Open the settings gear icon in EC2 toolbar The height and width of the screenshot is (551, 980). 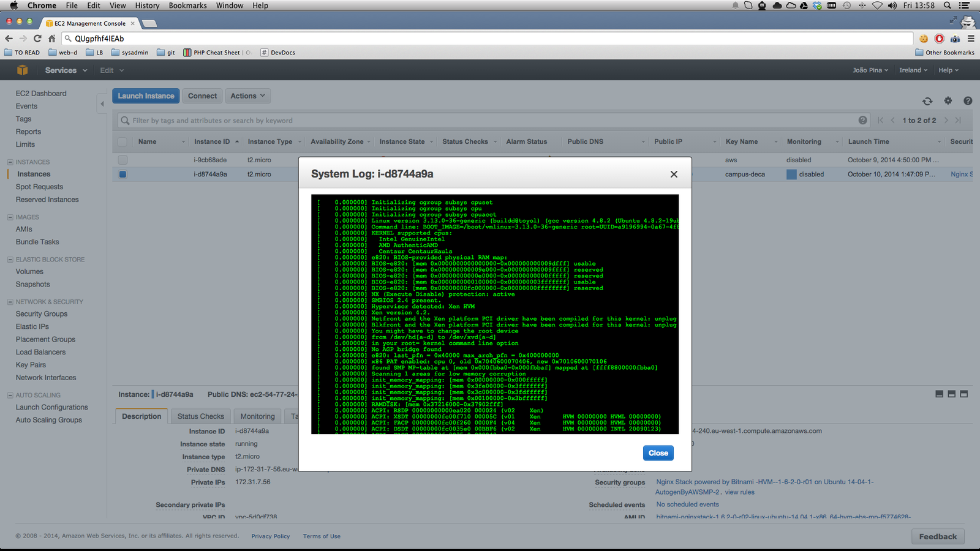click(x=948, y=101)
